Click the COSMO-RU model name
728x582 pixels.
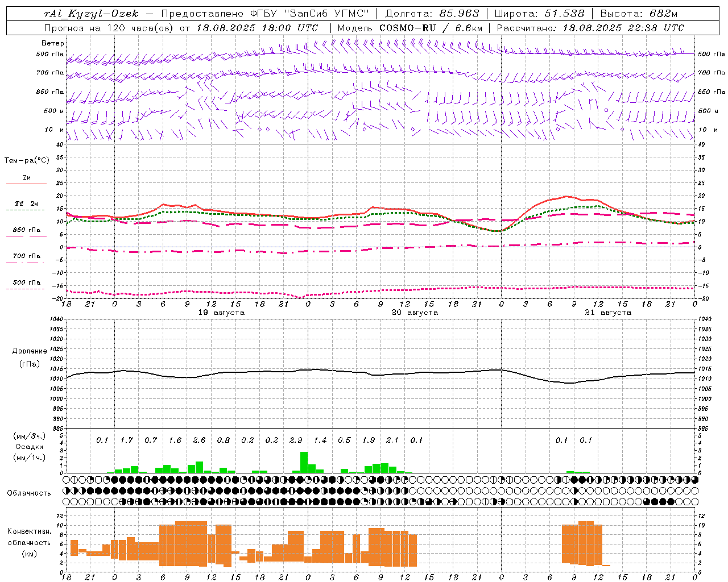click(407, 28)
